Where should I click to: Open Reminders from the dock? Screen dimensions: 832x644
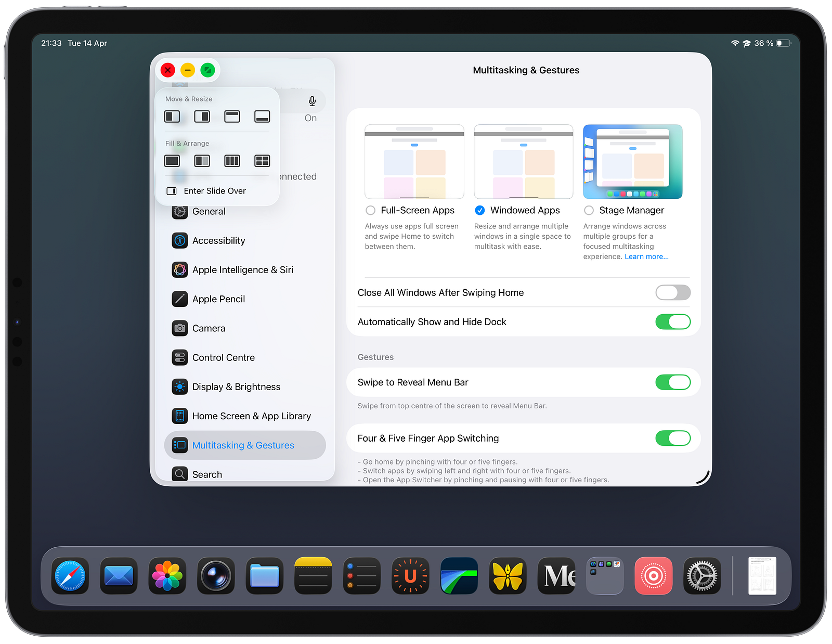point(362,576)
